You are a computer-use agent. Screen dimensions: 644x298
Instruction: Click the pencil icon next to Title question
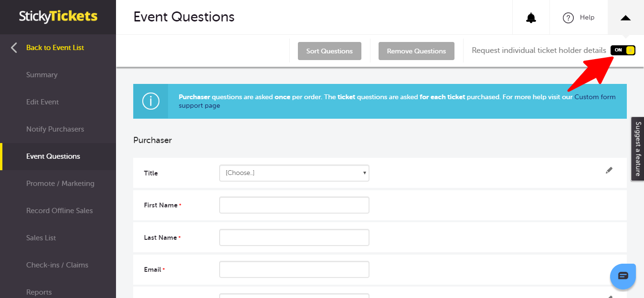coord(609,170)
